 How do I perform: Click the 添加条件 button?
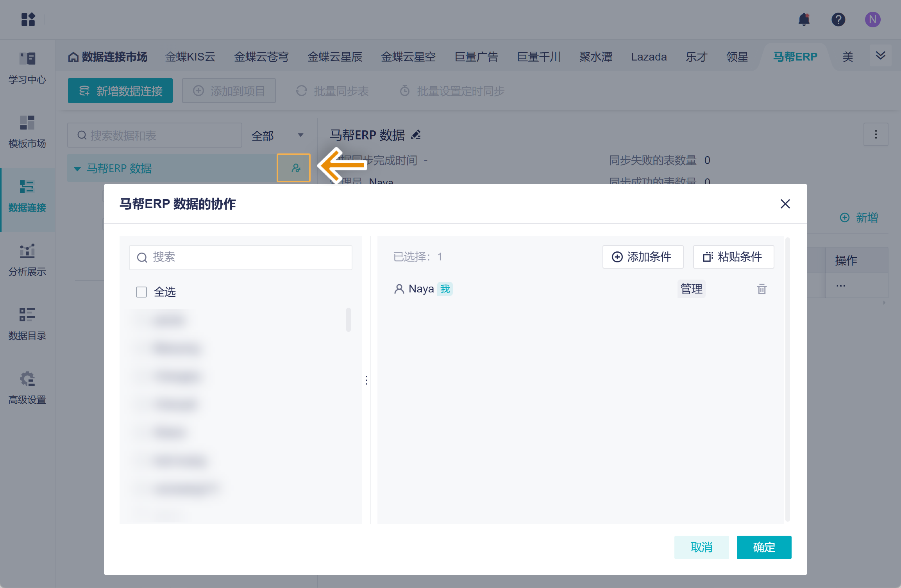click(643, 257)
